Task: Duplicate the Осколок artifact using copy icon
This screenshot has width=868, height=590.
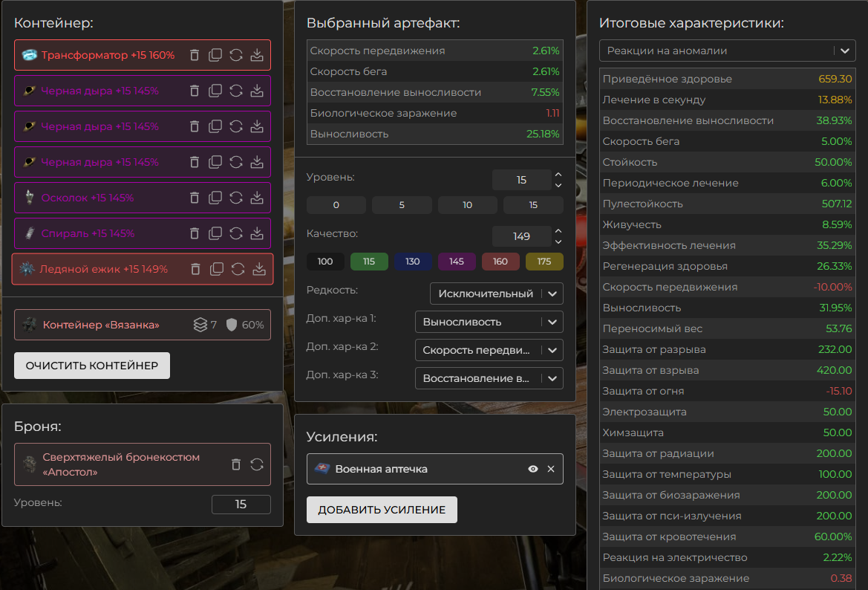Action: 215,198
